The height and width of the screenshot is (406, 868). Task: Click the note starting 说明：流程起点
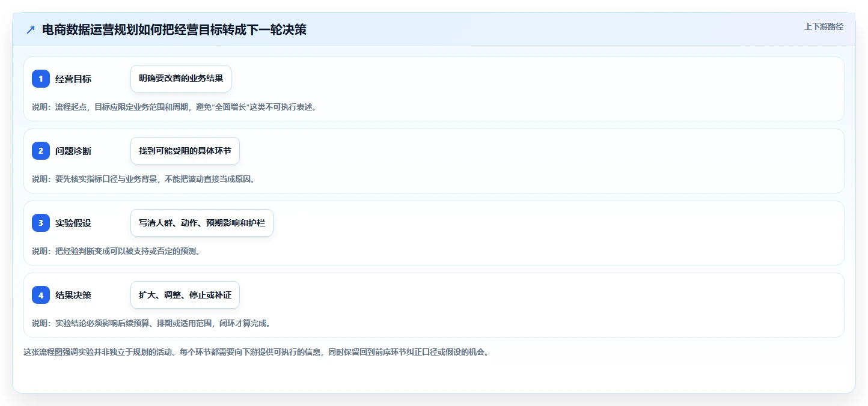[174, 107]
